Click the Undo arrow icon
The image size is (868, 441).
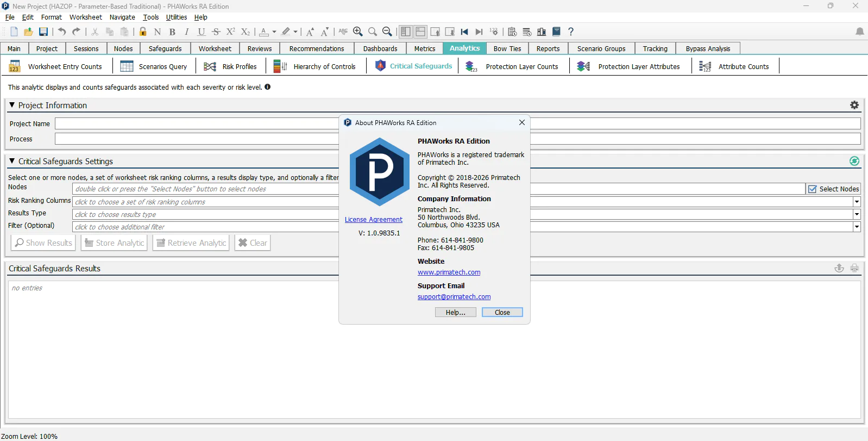pos(62,32)
